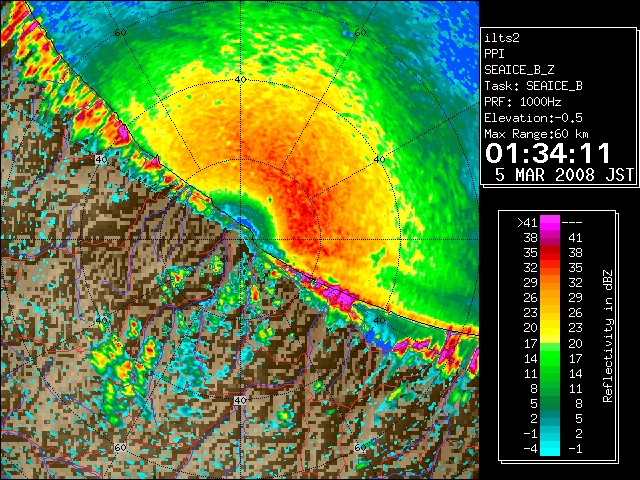The height and width of the screenshot is (480, 640).
Task: Pick the cyan swatch at the legend's lowest value
Action: pyautogui.click(x=550, y=449)
